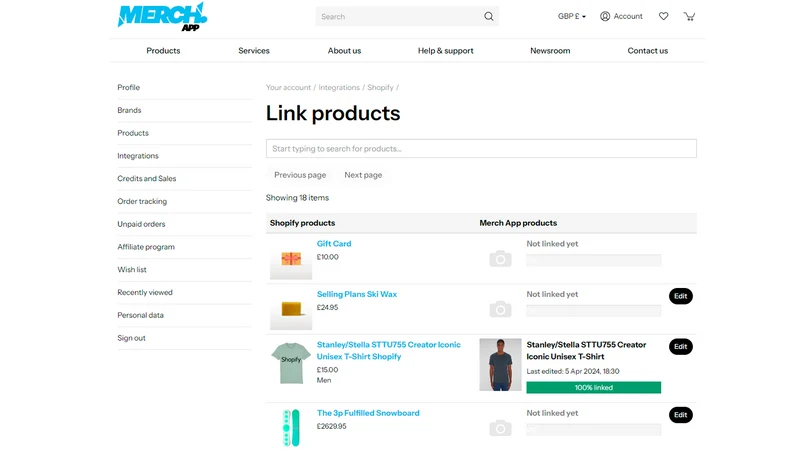This screenshot has height=450, width=800.
Task: Click camera placeholder in 3p Fulfilled Snowboard row
Action: tap(501, 428)
